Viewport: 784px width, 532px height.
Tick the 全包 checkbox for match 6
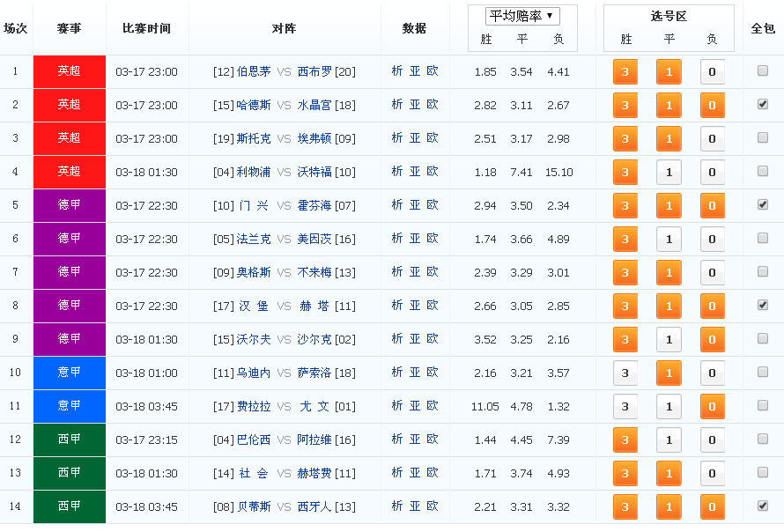(x=763, y=238)
